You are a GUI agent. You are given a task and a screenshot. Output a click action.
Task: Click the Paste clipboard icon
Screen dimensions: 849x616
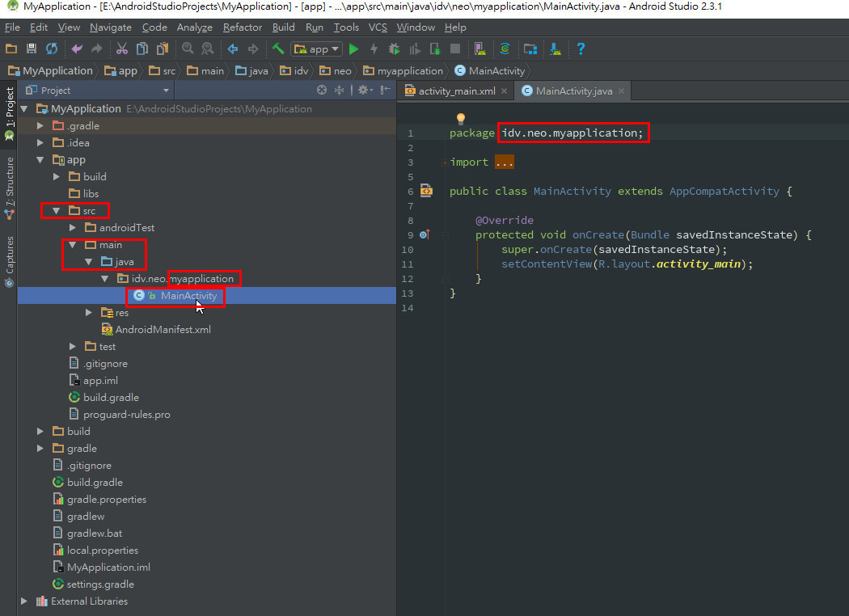[162, 49]
